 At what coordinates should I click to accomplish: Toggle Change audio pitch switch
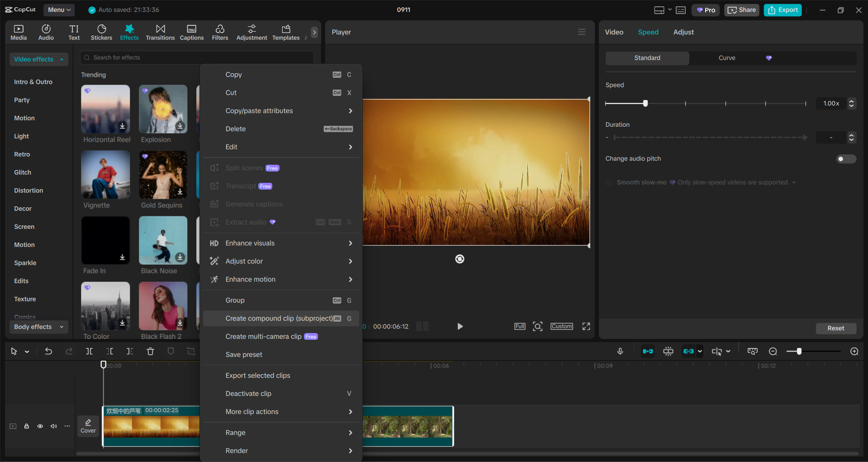point(846,159)
